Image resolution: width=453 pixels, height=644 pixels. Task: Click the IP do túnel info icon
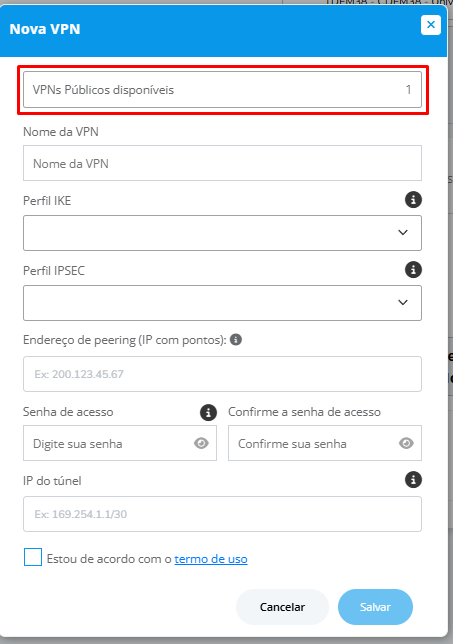(413, 480)
